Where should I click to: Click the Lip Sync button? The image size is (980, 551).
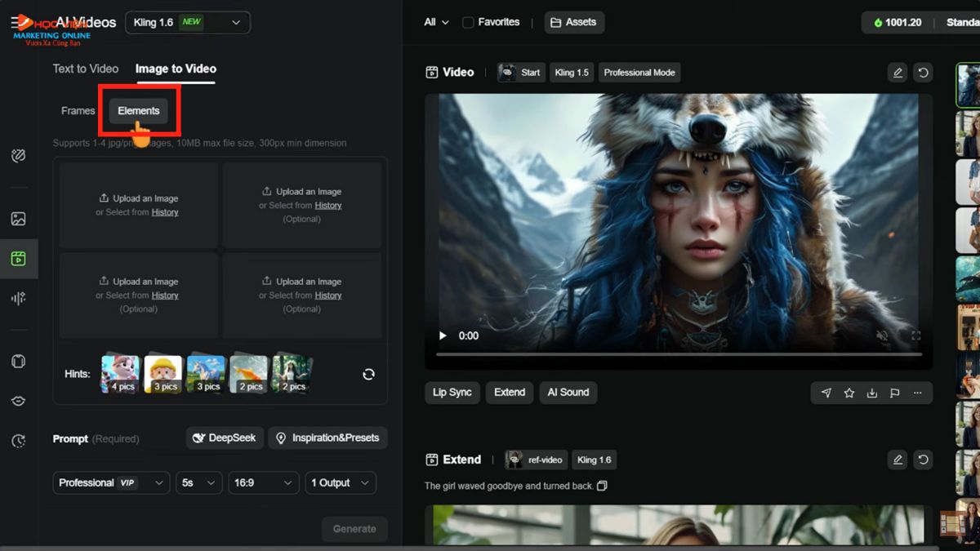[x=452, y=393]
